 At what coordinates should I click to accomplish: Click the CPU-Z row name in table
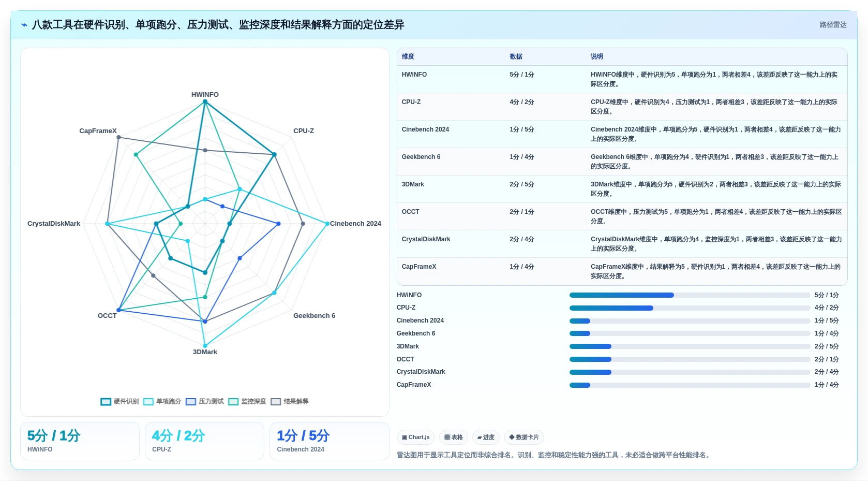click(x=411, y=102)
